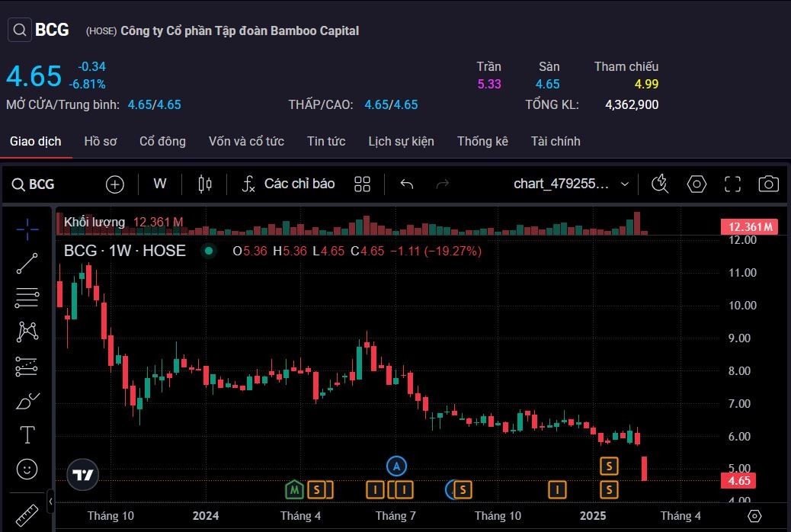The width and height of the screenshot is (791, 532).
Task: Click the blue A event marker
Action: 396,466
